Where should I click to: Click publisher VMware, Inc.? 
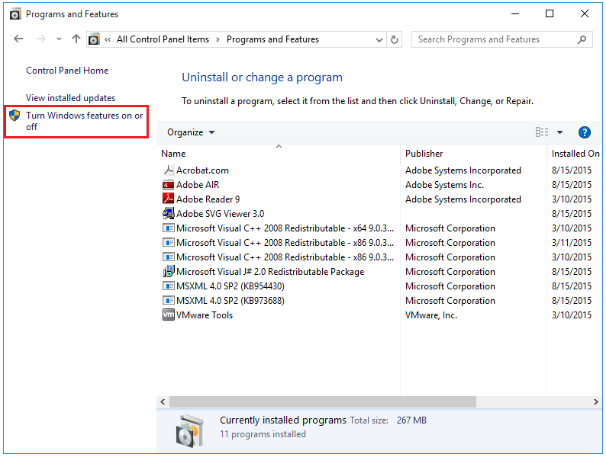point(431,315)
